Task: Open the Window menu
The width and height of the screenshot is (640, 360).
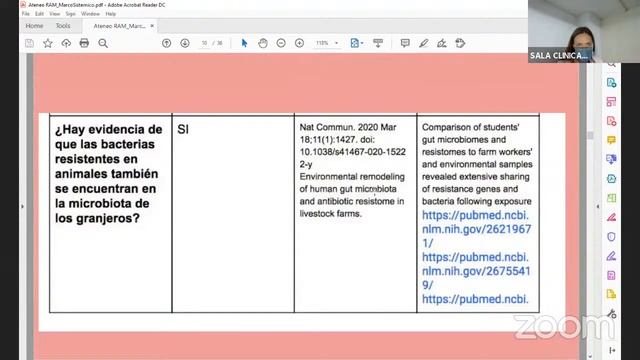Action: [90, 14]
